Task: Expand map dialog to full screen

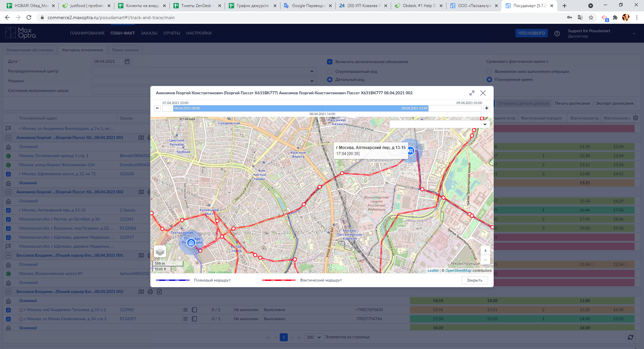Action: click(472, 93)
